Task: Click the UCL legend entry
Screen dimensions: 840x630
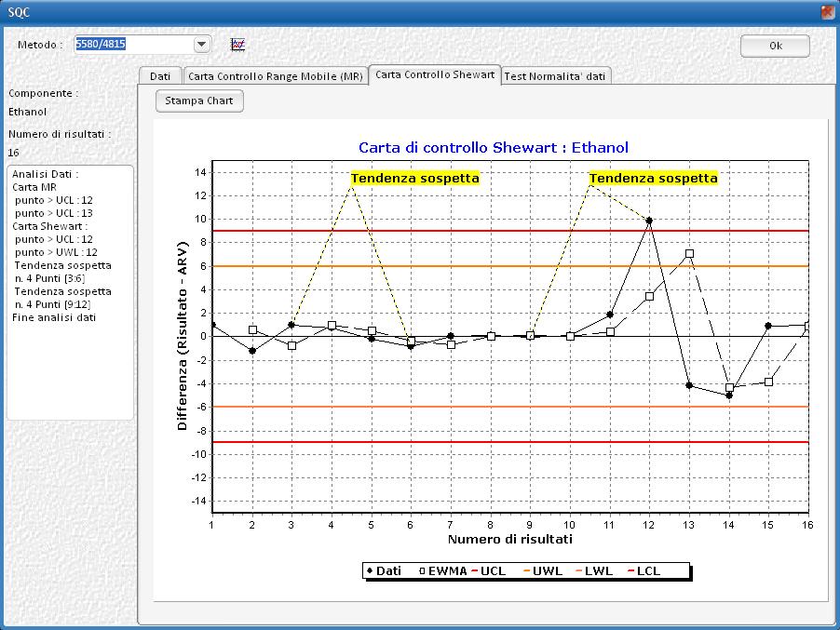Action: click(489, 571)
